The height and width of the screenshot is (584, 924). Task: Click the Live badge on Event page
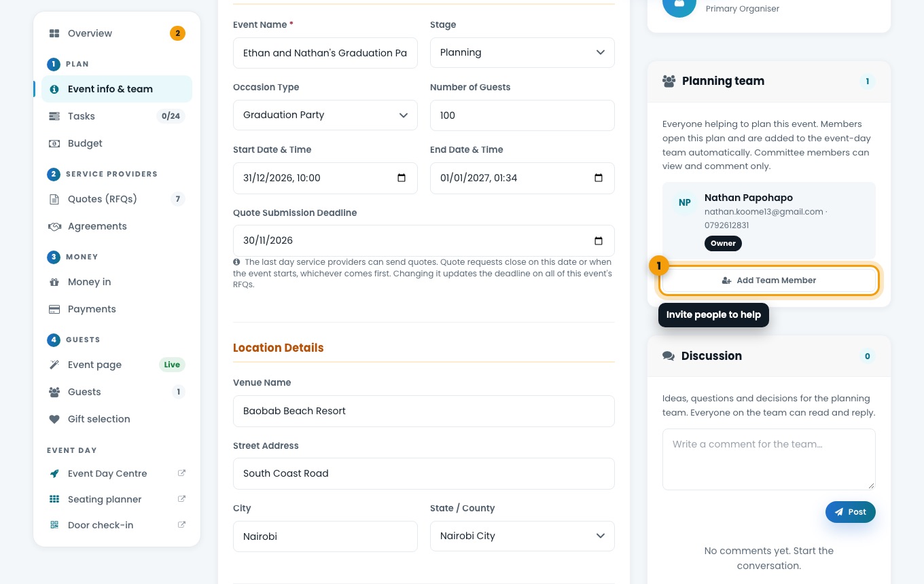tap(172, 365)
